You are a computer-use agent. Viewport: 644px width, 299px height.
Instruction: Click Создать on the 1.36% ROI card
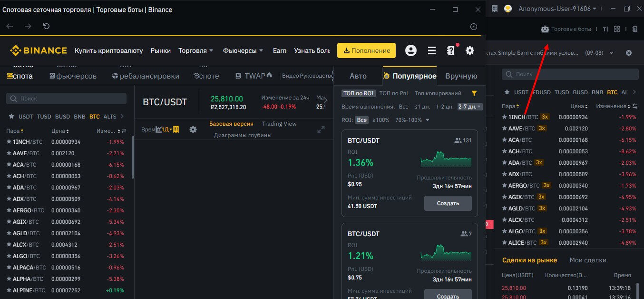click(x=448, y=203)
